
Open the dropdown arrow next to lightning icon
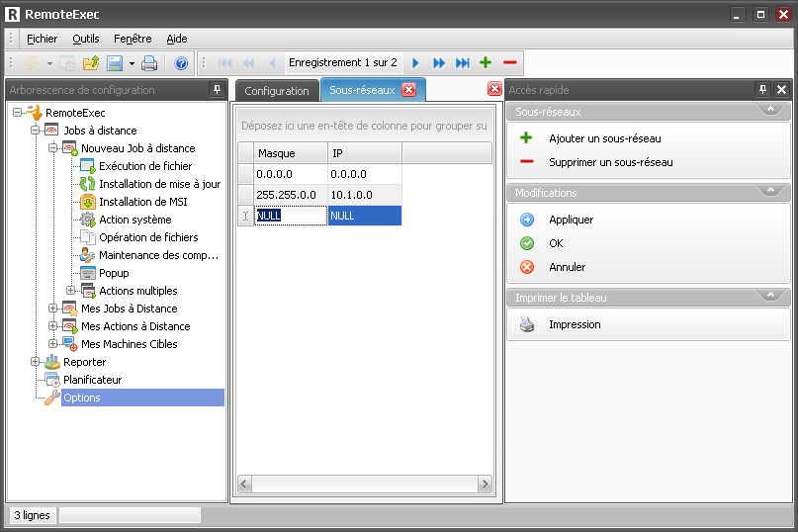[49, 63]
